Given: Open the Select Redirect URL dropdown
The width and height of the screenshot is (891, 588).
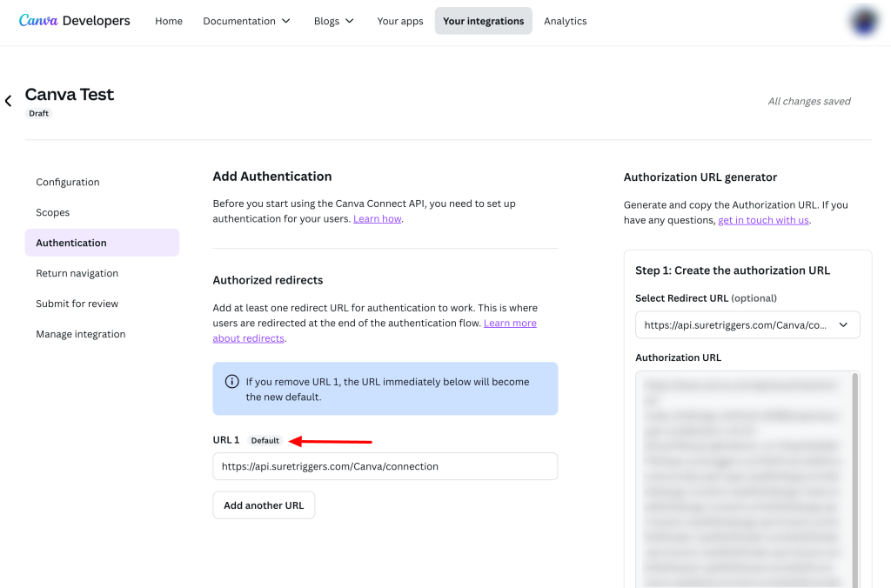Looking at the screenshot, I should pos(747,324).
